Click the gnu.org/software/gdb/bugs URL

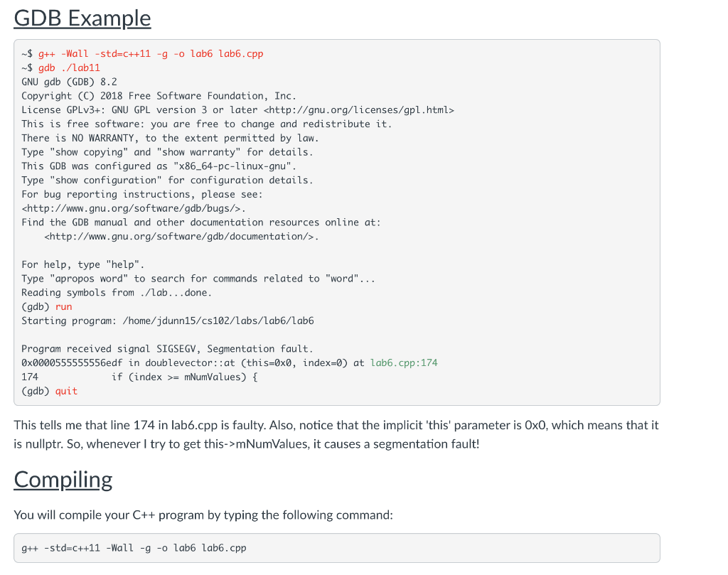click(x=134, y=208)
